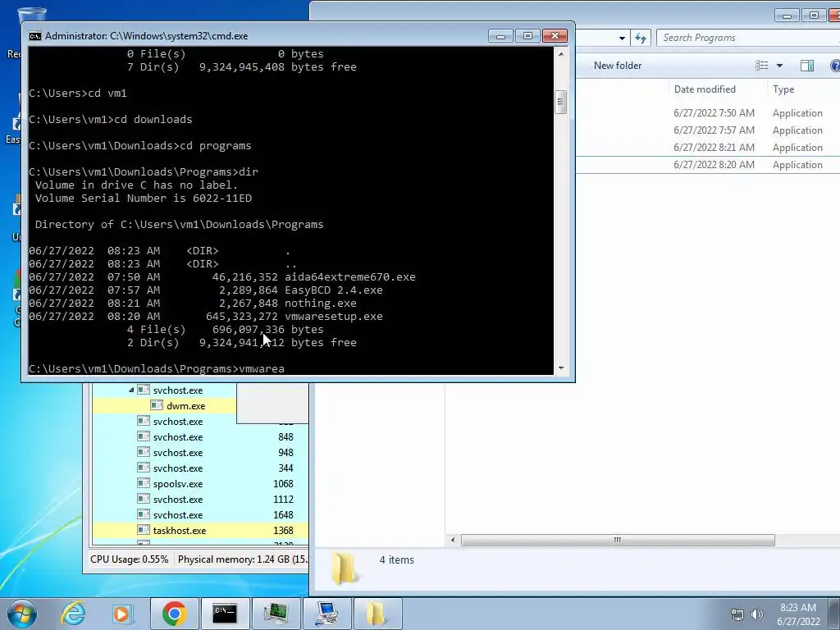The image size is (840, 630).
Task: Click the folder icon in details pane
Action: (x=343, y=568)
